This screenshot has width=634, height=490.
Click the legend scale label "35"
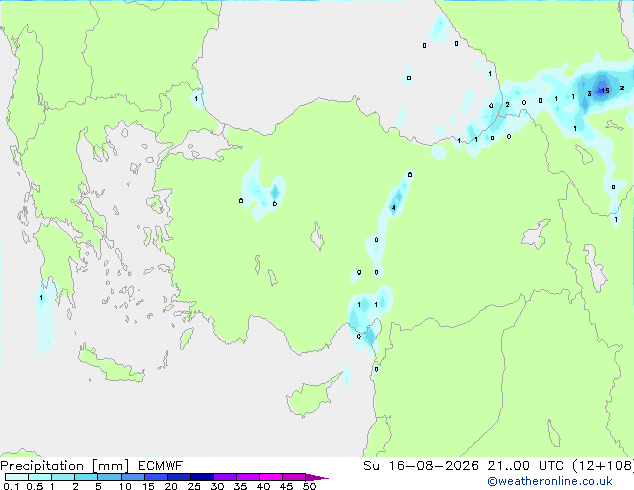tap(240, 486)
